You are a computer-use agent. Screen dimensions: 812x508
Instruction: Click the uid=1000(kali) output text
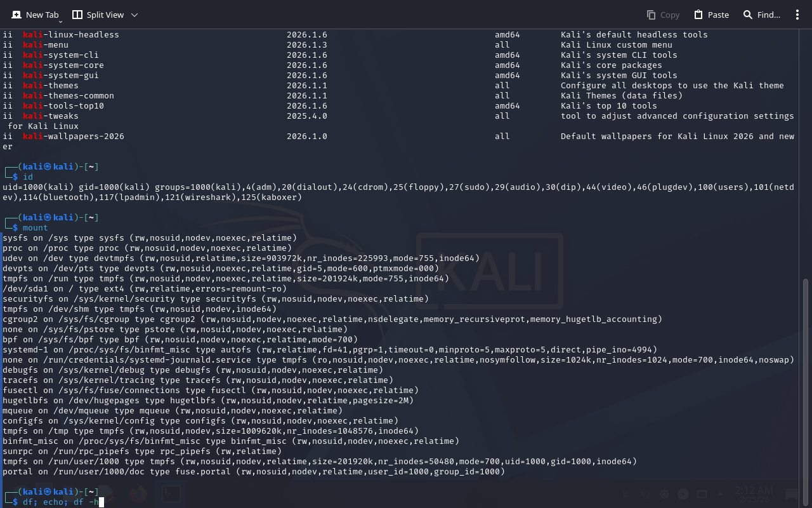click(38, 187)
